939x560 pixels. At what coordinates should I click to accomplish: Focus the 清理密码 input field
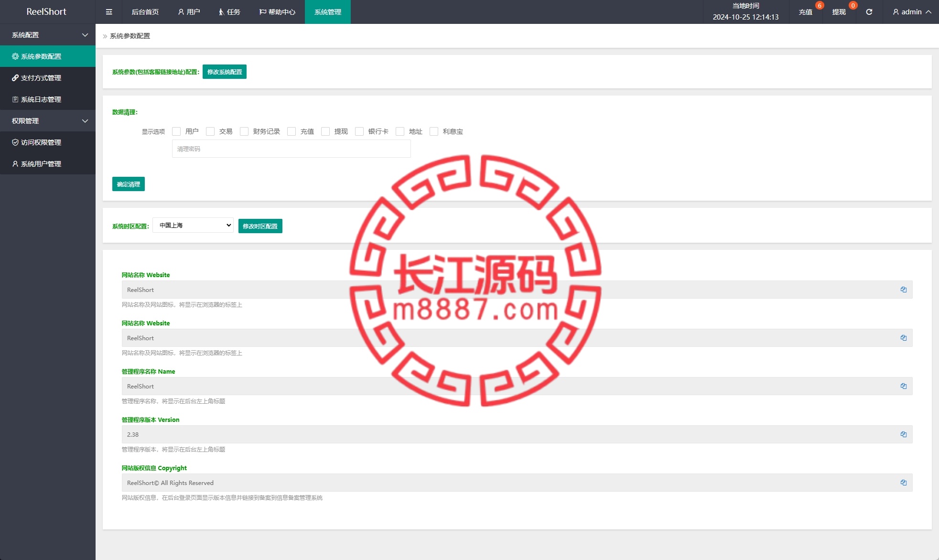coord(291,149)
